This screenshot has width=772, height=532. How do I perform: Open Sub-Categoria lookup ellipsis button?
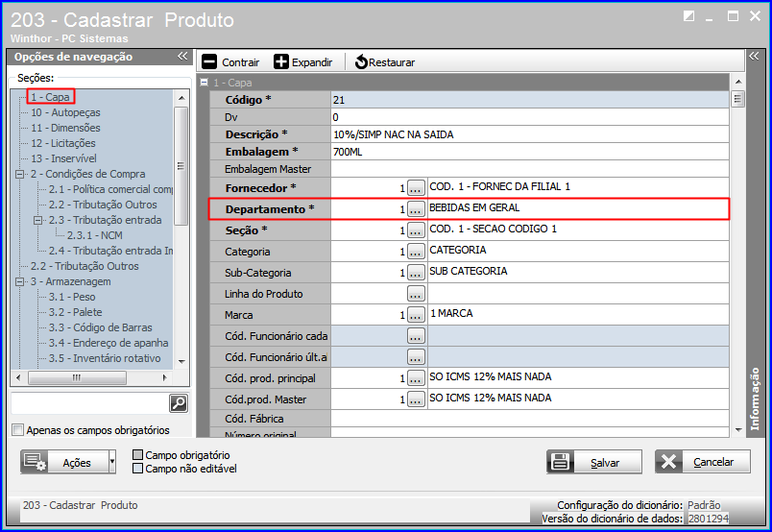pyautogui.click(x=416, y=273)
